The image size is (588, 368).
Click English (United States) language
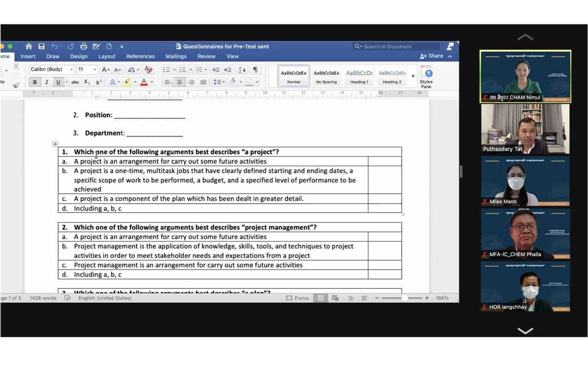(x=105, y=298)
